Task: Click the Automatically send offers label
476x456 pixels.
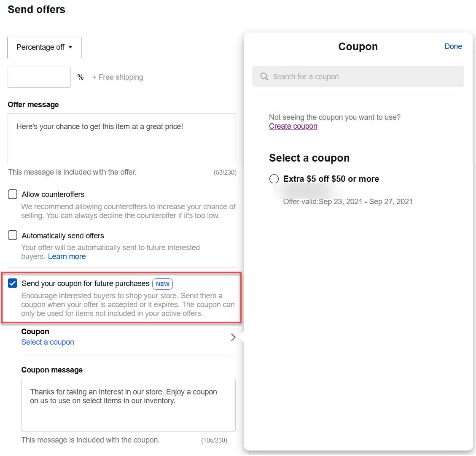Action: pos(63,236)
